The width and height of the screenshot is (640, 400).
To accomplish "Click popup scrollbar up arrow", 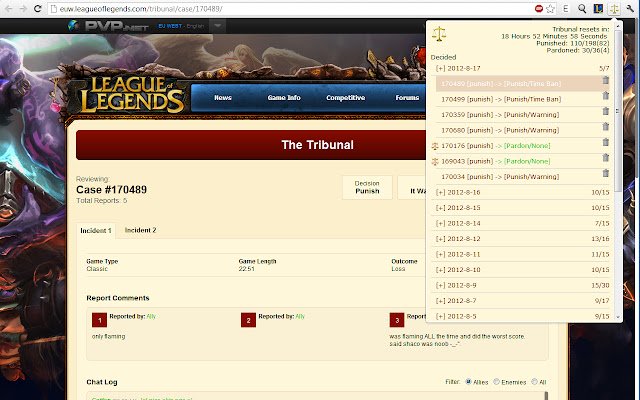I will [x=618, y=26].
